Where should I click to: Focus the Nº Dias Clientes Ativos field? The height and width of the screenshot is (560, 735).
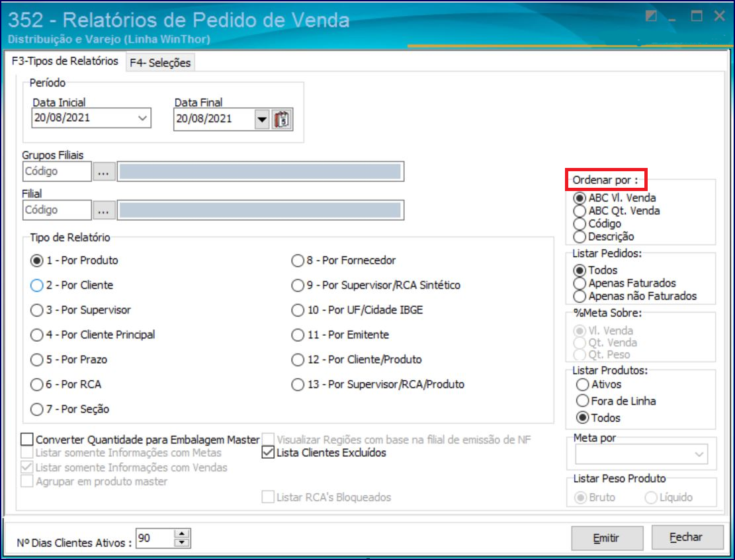click(155, 538)
